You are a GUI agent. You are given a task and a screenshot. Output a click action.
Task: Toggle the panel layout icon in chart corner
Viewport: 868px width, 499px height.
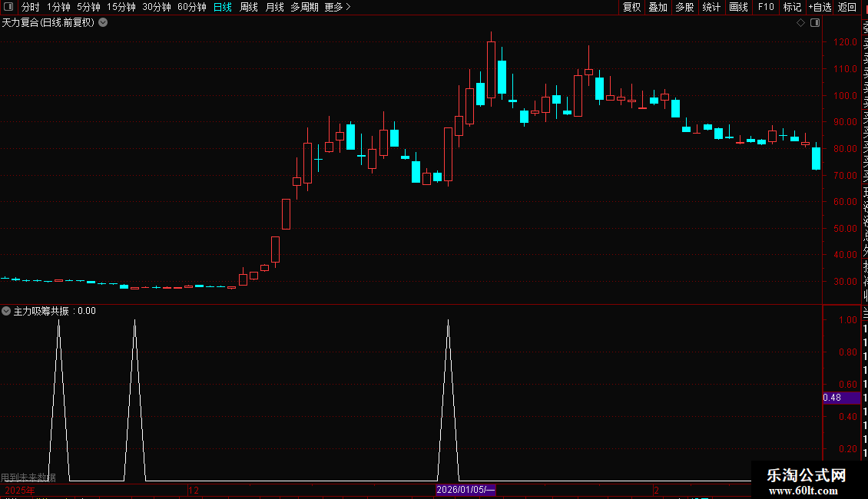coord(815,23)
